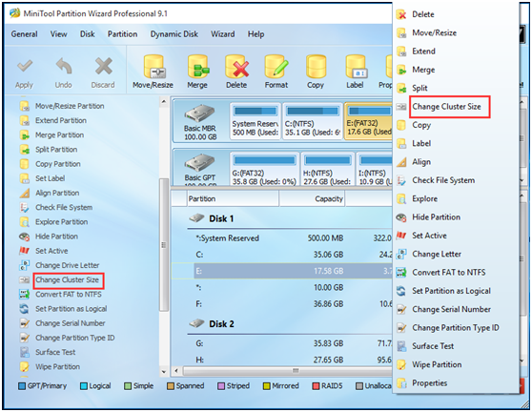Screen dimensions: 532x412
Task: Open the View menu
Action: [59, 34]
